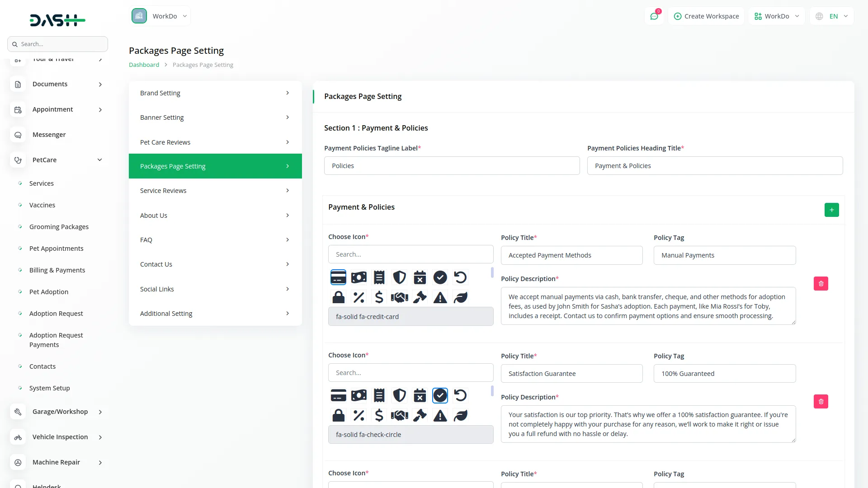Open the EN language dropdown
The height and width of the screenshot is (488, 868).
point(833,16)
